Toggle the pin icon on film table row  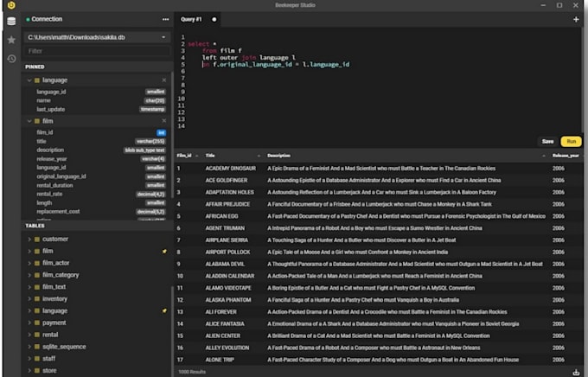164,252
